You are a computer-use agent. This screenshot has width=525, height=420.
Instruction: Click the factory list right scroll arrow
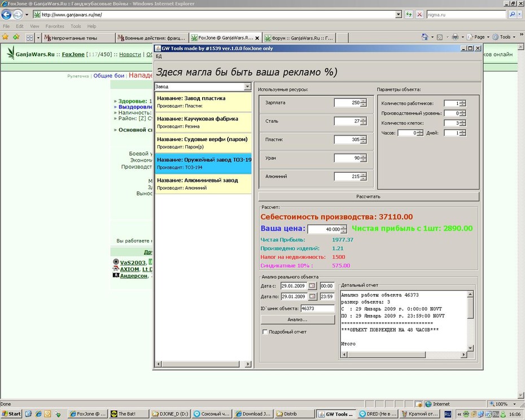click(x=248, y=364)
